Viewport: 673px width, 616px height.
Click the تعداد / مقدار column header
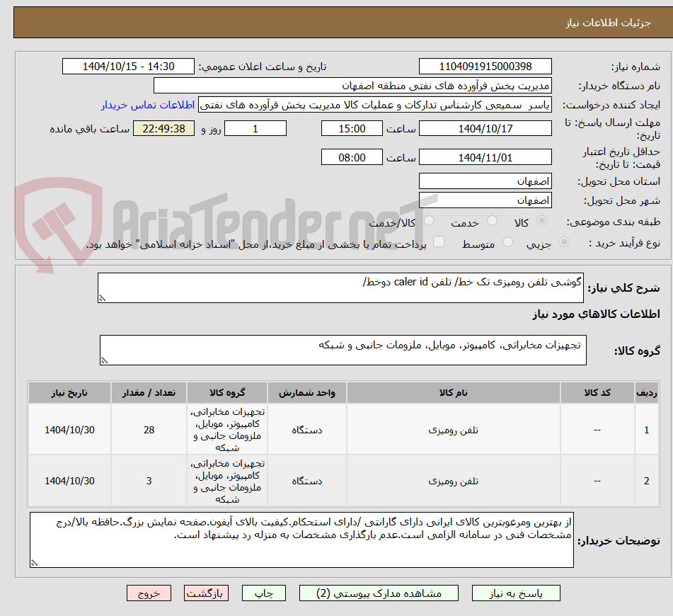pyautogui.click(x=149, y=393)
